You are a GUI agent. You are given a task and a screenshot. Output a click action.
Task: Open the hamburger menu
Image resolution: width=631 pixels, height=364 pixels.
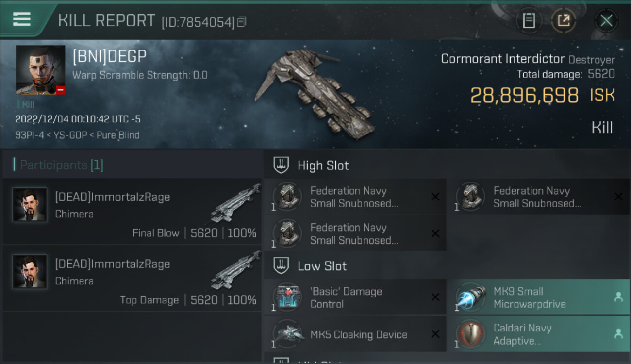22,19
